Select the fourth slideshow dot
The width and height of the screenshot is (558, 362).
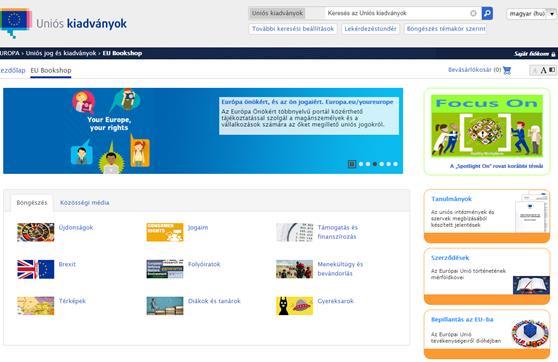coord(382,164)
